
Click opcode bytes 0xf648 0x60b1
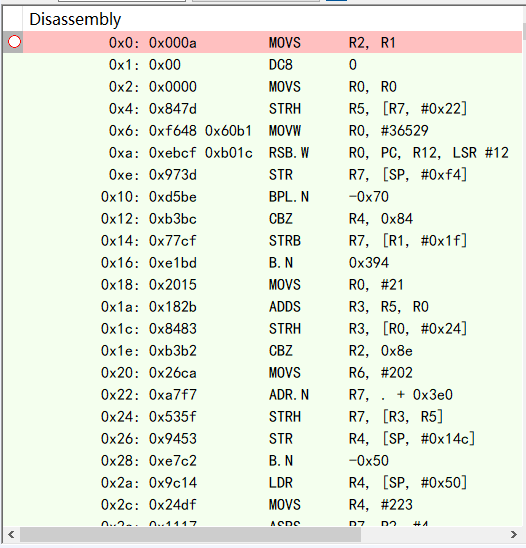pos(200,131)
